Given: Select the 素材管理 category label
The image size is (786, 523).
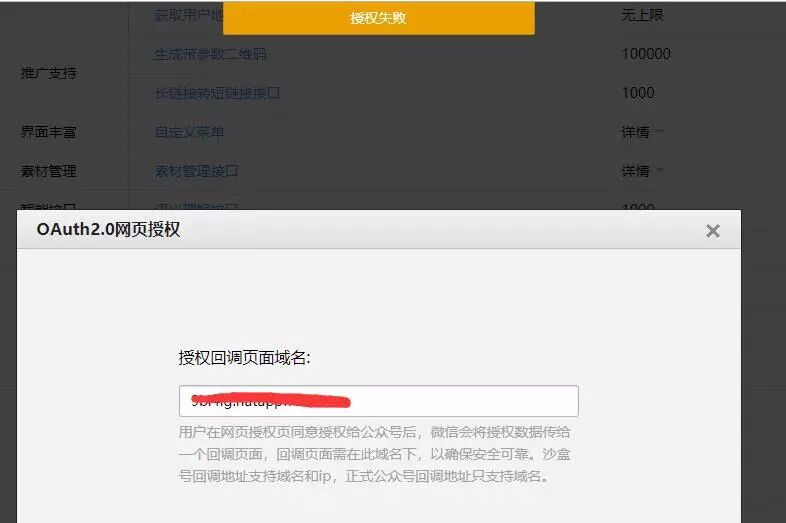Looking at the screenshot, I should pos(49,171).
